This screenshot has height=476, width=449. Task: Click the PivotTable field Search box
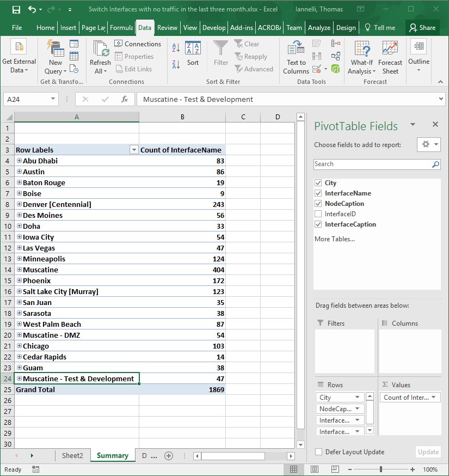tap(372, 164)
